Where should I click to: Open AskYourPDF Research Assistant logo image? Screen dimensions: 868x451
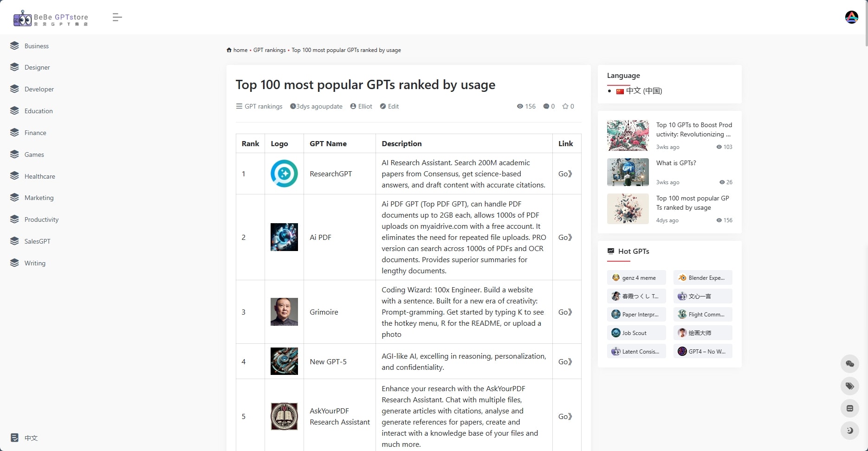[x=284, y=416]
